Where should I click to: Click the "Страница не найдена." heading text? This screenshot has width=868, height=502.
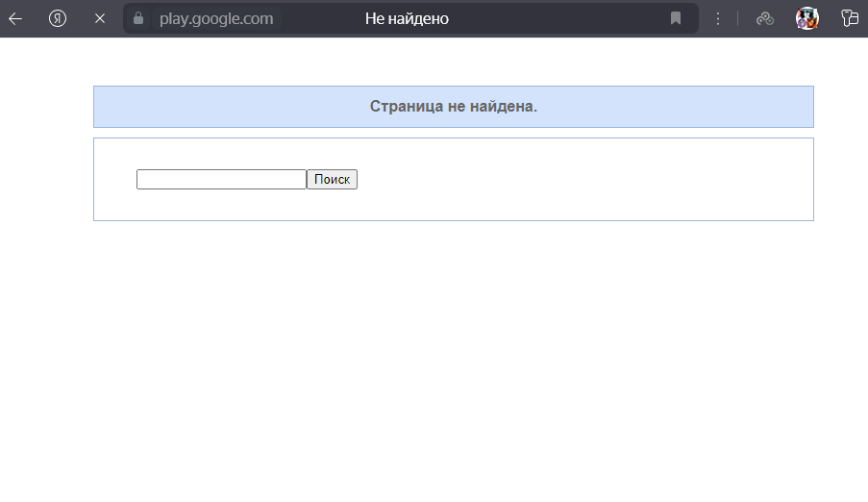[453, 107]
